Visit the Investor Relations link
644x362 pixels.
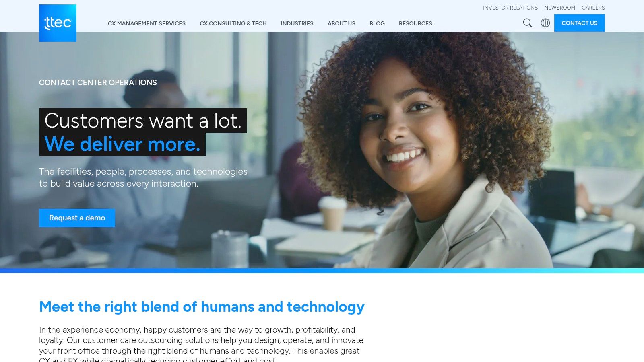coord(510,8)
